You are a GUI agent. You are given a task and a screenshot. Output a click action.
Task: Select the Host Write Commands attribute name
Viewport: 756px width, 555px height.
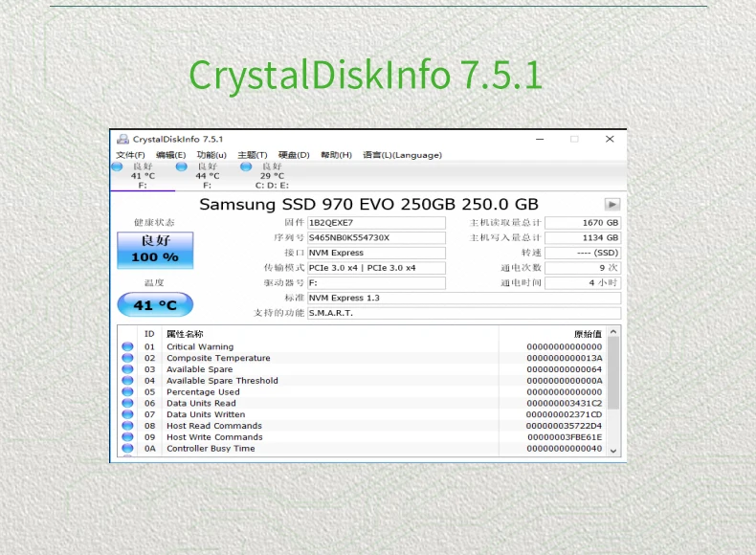point(214,437)
